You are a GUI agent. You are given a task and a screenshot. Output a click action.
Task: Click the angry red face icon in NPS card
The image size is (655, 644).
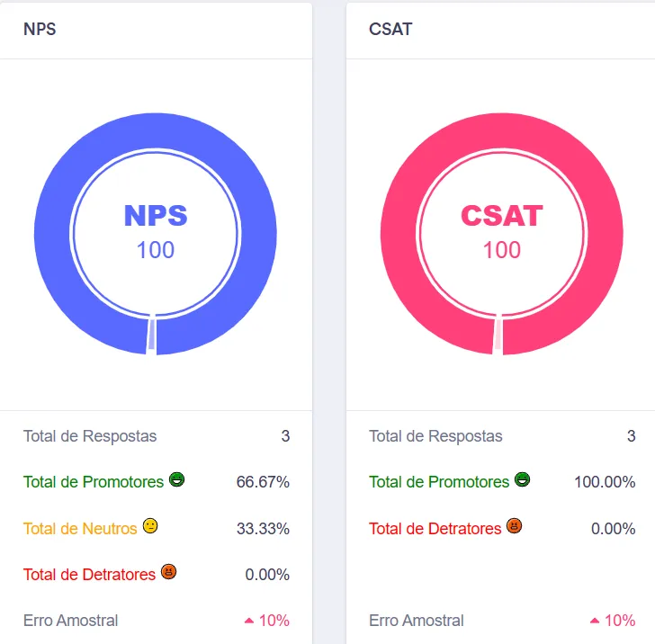(x=169, y=572)
